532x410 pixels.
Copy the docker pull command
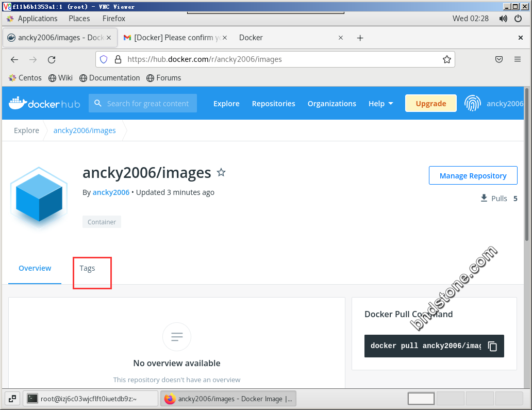[492, 346]
